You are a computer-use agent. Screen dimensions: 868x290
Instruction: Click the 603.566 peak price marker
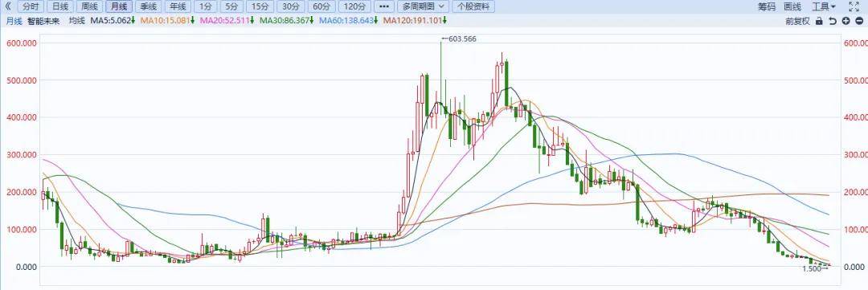(459, 39)
